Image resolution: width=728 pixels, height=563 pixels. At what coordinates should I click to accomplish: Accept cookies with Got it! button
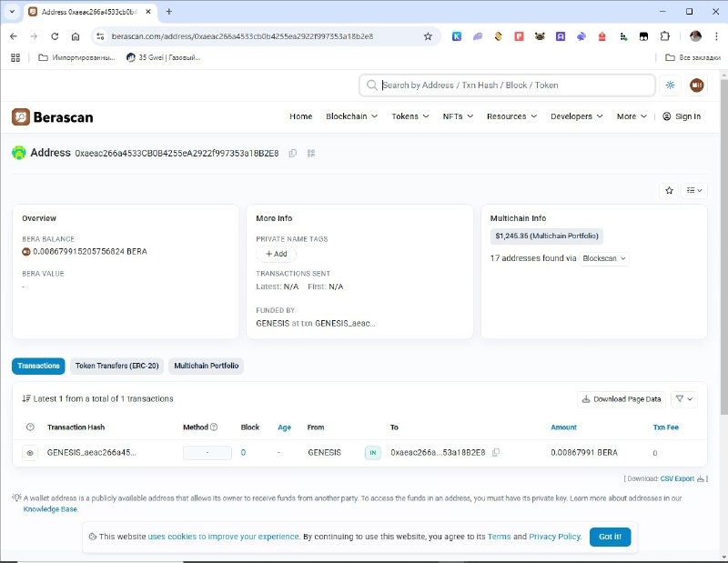pos(610,537)
